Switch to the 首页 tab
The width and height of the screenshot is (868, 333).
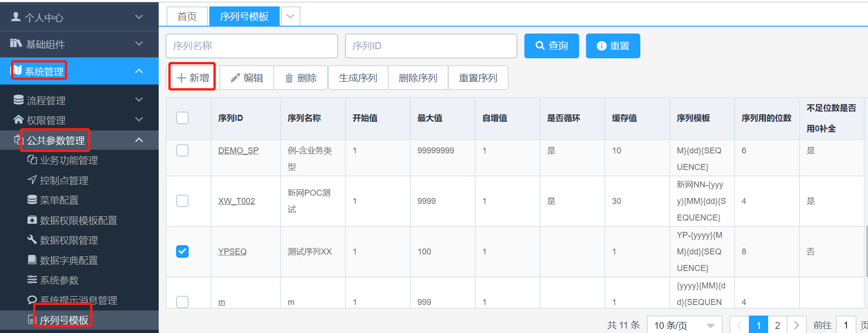[187, 17]
